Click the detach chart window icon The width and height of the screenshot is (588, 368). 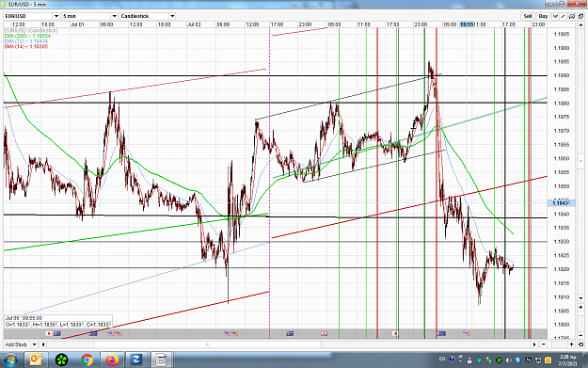coord(580,16)
